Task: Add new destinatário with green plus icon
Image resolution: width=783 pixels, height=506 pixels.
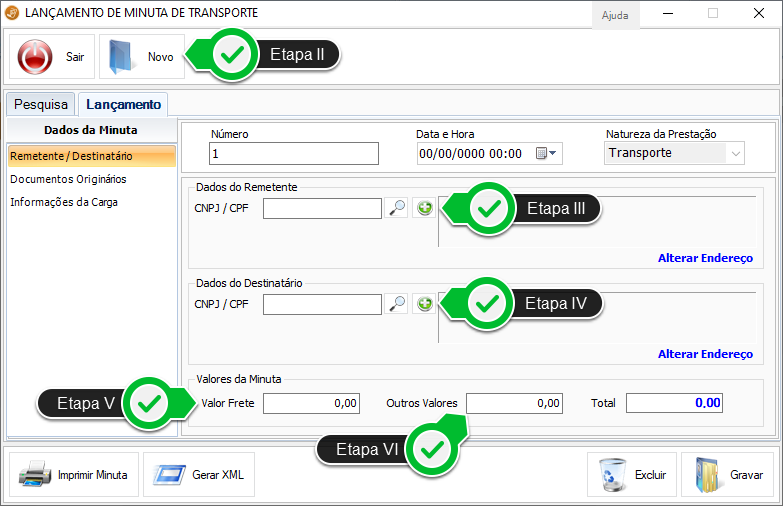Action: (424, 303)
